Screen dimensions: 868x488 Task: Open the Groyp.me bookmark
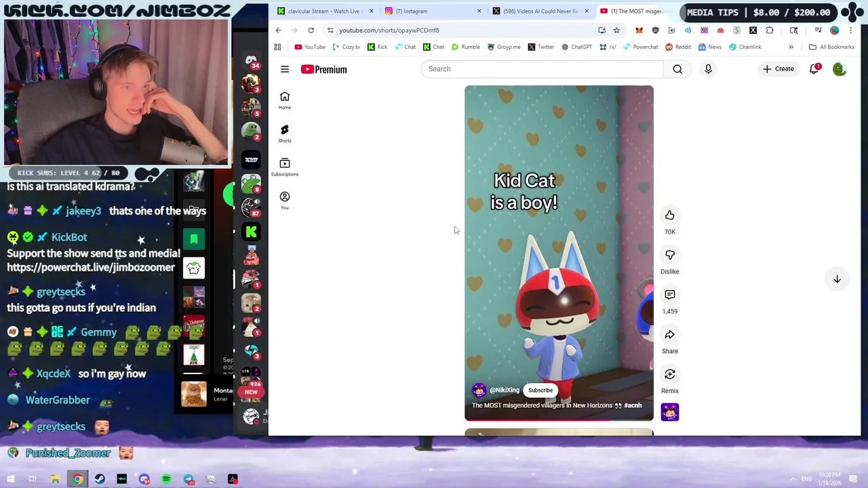503,47
